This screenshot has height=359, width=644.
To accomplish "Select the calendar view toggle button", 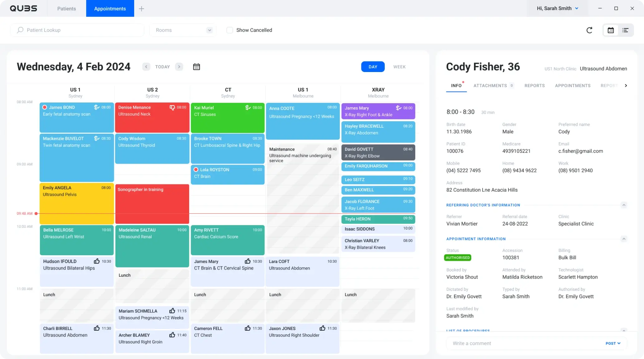I will click(611, 30).
